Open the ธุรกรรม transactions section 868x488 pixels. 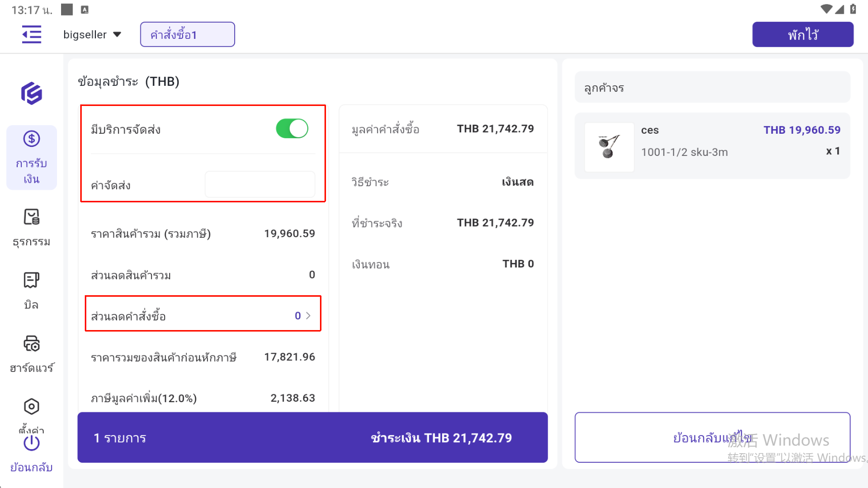(x=31, y=228)
